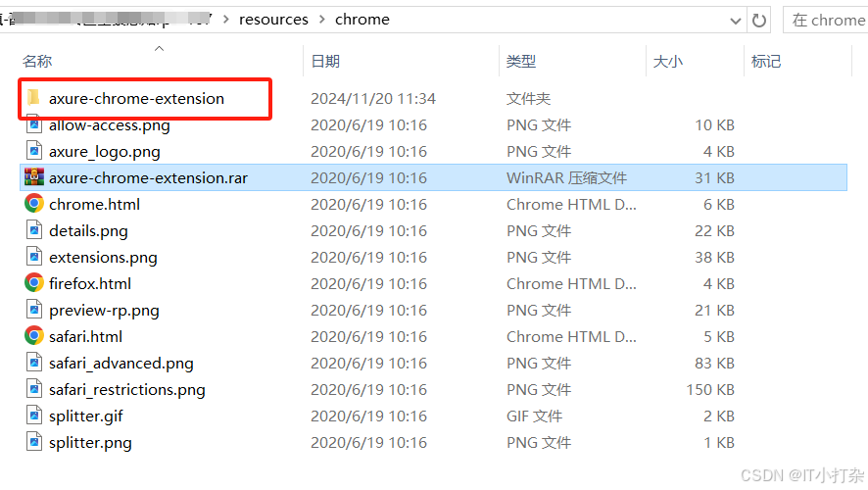
Task: Select the safari_restrictions.png file icon
Action: pyautogui.click(x=34, y=389)
